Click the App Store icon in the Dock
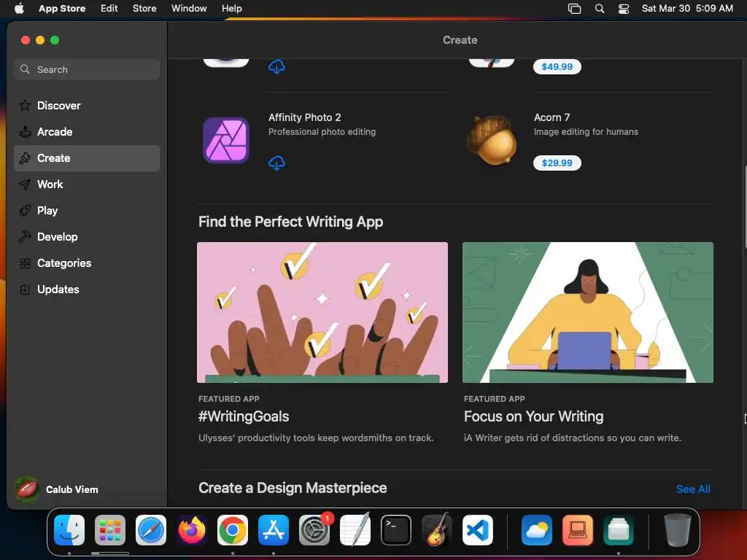 (274, 530)
